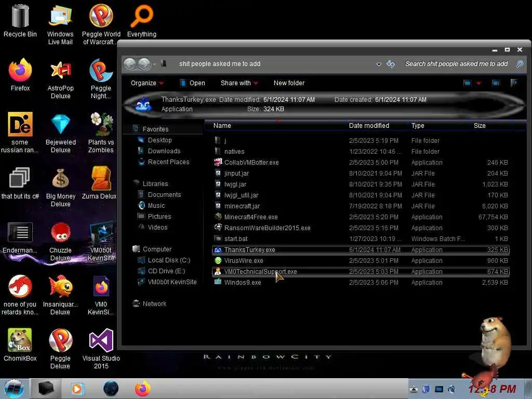The image size is (532, 399).
Task: Open media player taskbar icon
Action: [77, 389]
